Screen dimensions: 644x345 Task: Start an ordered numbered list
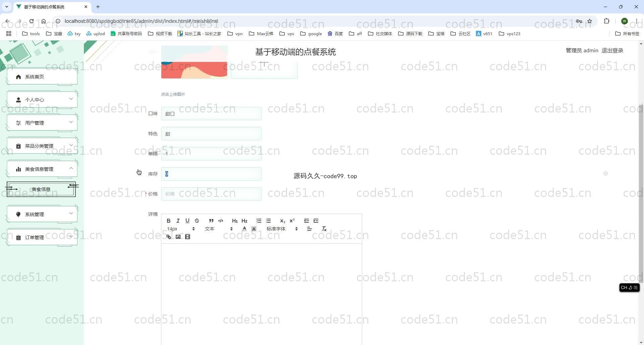259,221
